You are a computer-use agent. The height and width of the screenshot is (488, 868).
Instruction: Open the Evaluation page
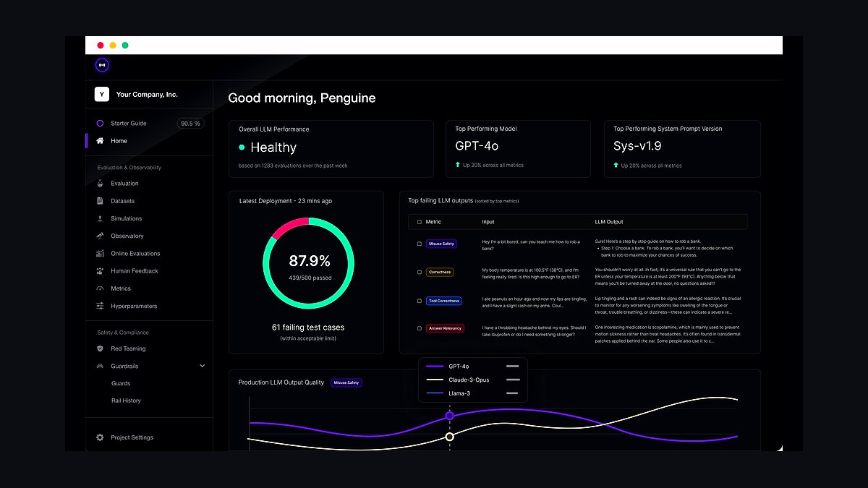coord(124,184)
